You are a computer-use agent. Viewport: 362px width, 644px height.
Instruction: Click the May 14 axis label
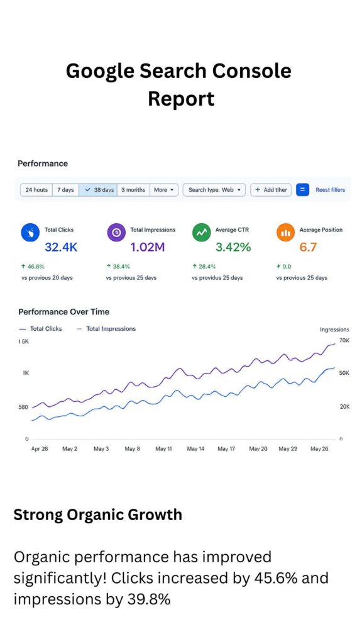(x=195, y=449)
